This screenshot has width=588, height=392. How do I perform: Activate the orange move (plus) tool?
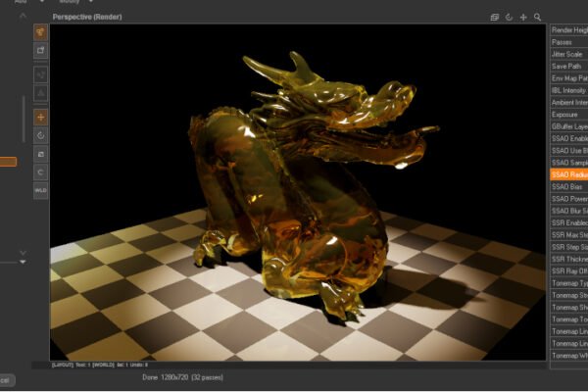point(40,118)
